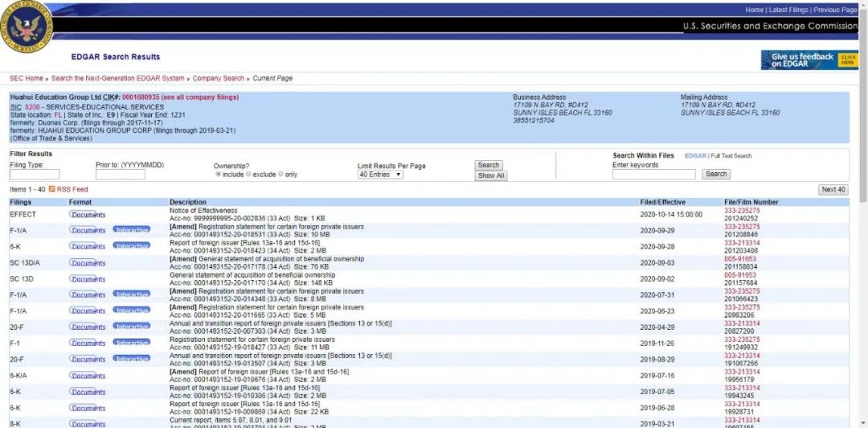Open Interactive data for the 6-K 2020-09-28 filing
The width and height of the screenshot is (868, 428).
point(132,246)
